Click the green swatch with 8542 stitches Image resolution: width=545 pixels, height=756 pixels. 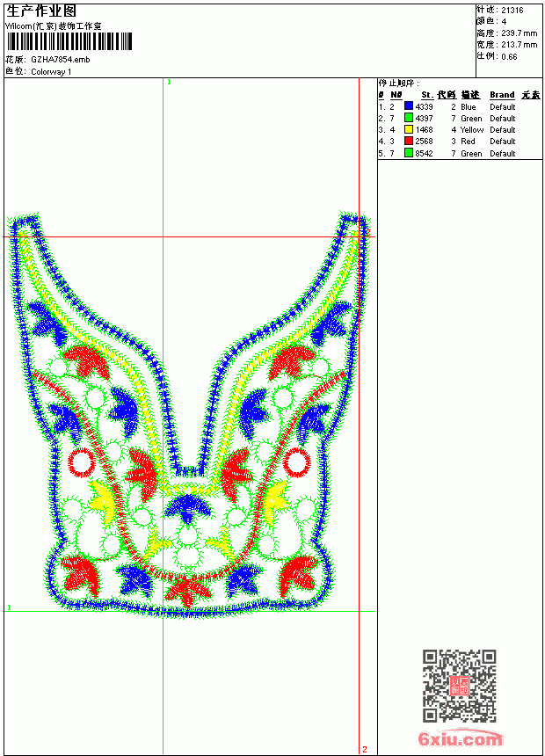click(409, 153)
